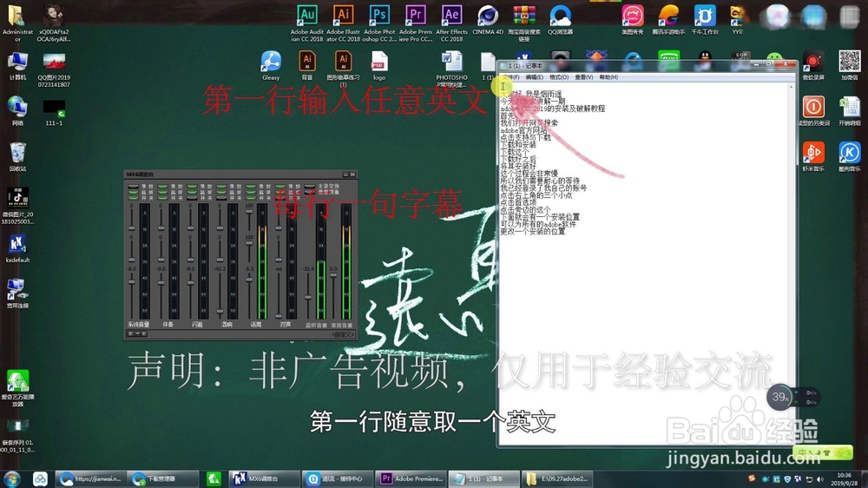Open QQ浏览器 desktop shortcut
The width and height of the screenshot is (868, 488).
point(560,19)
